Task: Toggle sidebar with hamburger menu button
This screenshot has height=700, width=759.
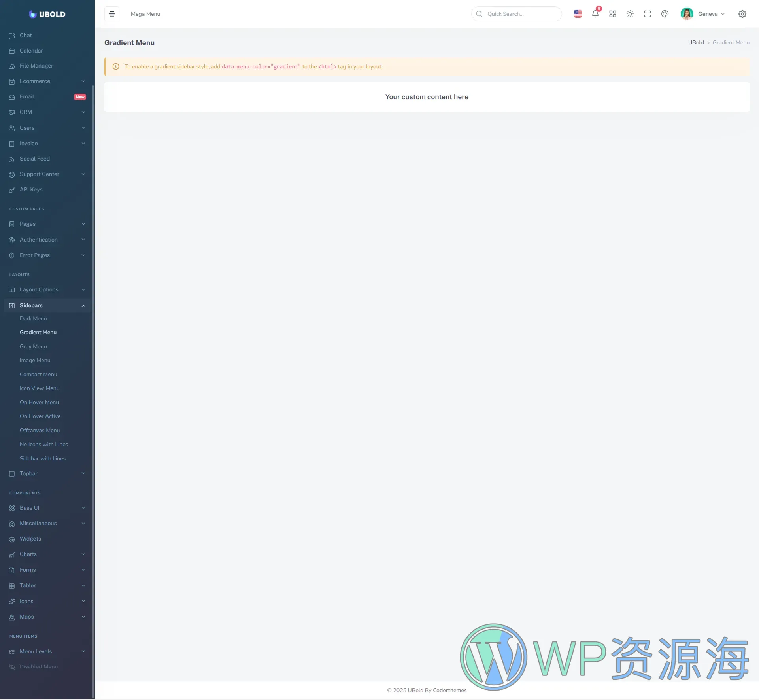Action: (112, 14)
